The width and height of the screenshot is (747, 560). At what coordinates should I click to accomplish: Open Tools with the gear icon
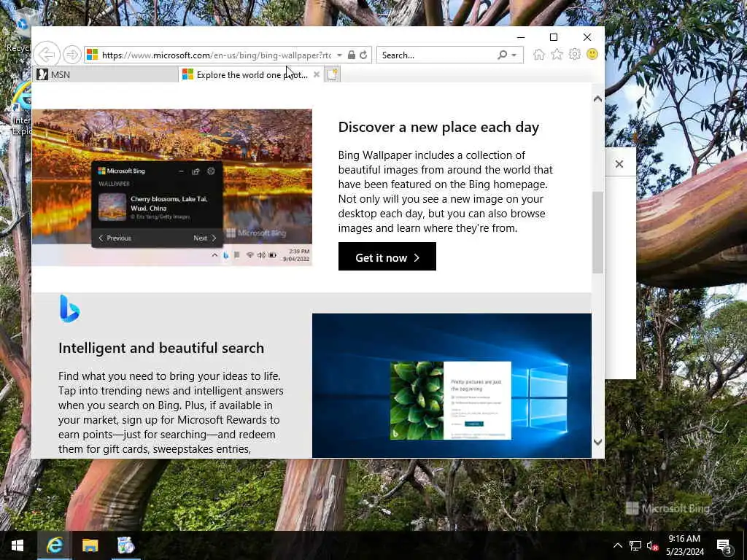575,54
